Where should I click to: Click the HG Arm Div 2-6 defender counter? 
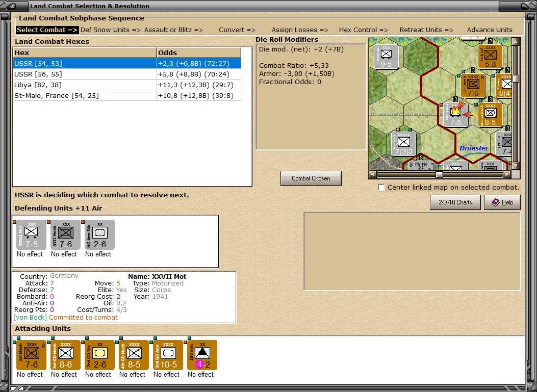[x=98, y=234]
